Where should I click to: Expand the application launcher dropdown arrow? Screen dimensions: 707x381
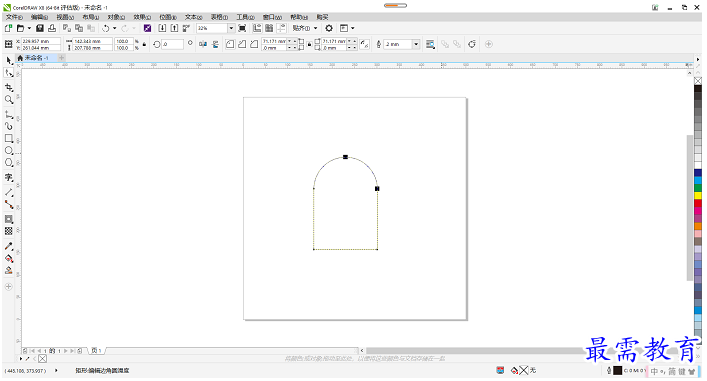[353, 28]
